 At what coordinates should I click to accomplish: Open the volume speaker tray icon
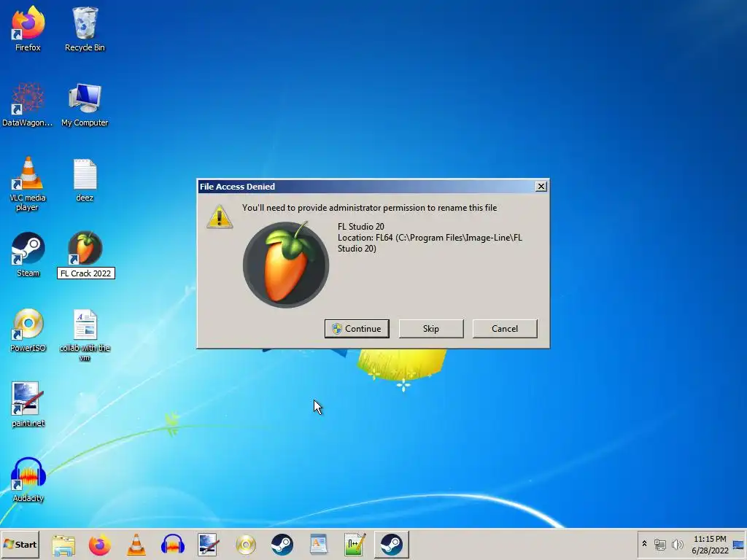point(677,544)
